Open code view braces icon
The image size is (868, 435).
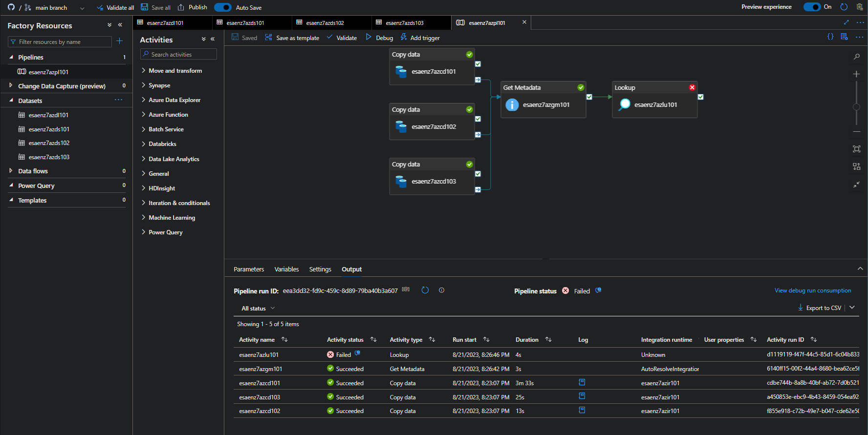pos(830,37)
